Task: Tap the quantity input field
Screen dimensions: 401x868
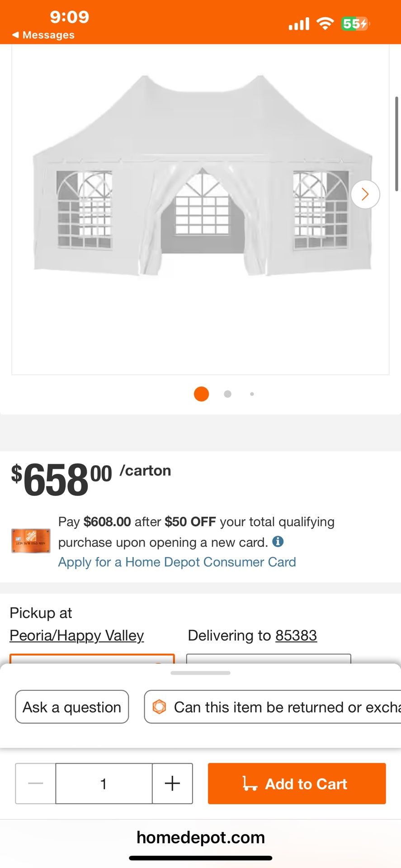Action: [x=104, y=783]
